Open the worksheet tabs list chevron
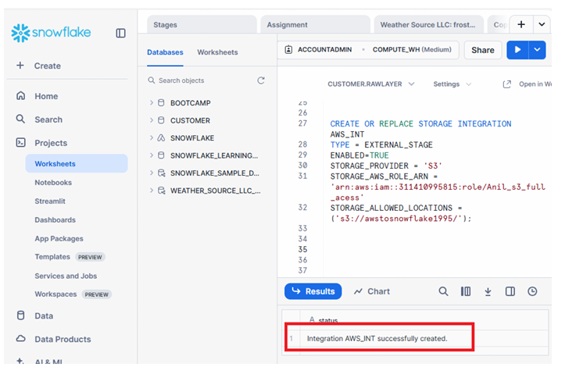 tap(542, 24)
